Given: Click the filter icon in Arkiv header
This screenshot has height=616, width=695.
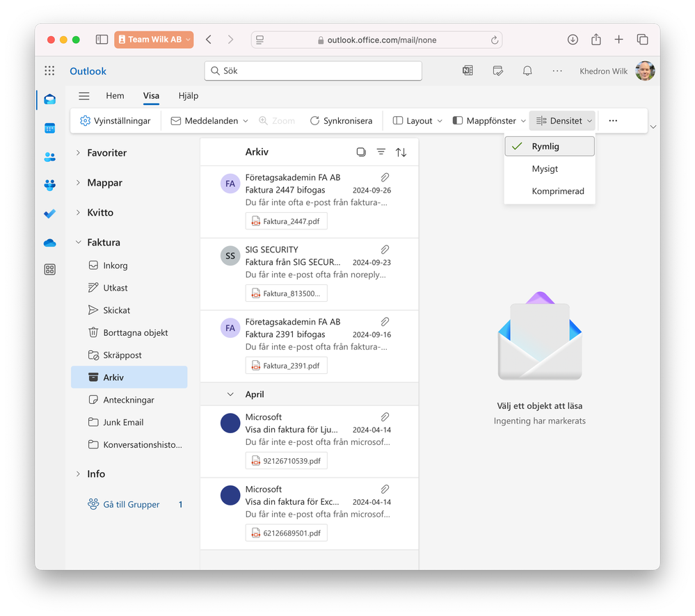Looking at the screenshot, I should [381, 152].
